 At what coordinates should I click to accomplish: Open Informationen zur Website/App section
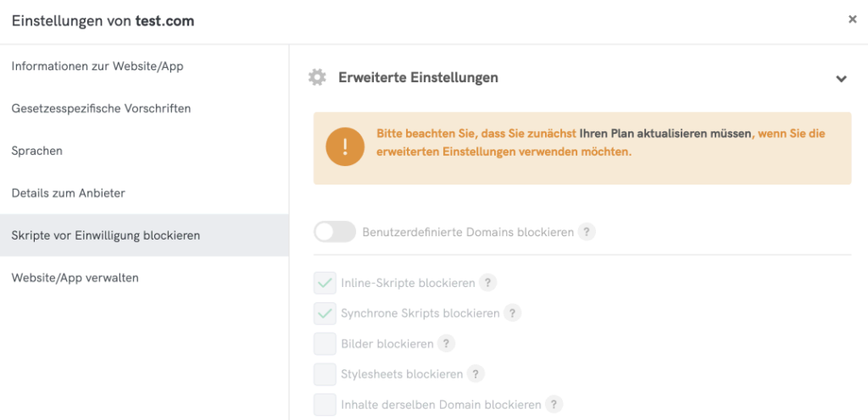(x=97, y=66)
